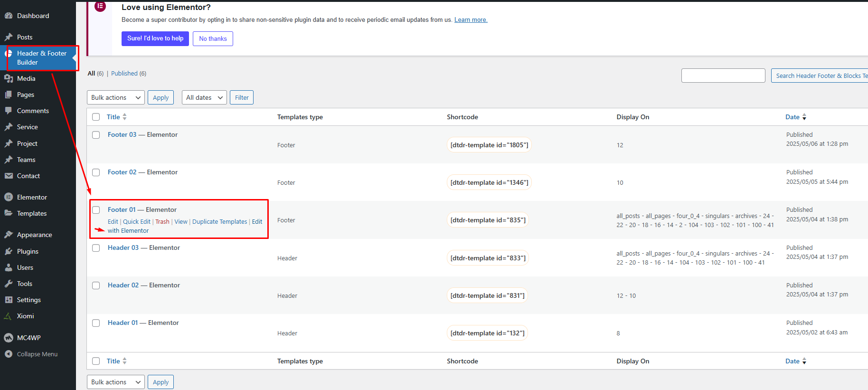Show the All (6) templates view
Screen dimensions: 868x390
95,73
